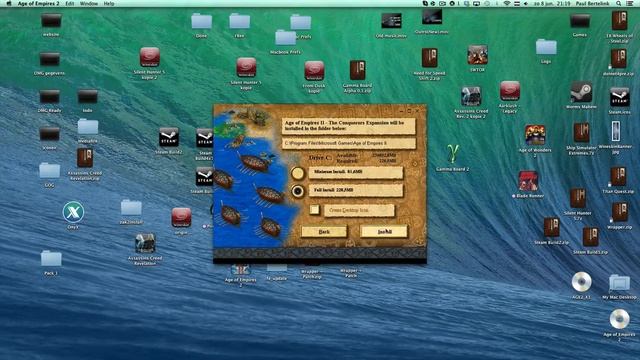Select the Steam Build2 icon
Screen dimensions: 640x360
click(169, 138)
